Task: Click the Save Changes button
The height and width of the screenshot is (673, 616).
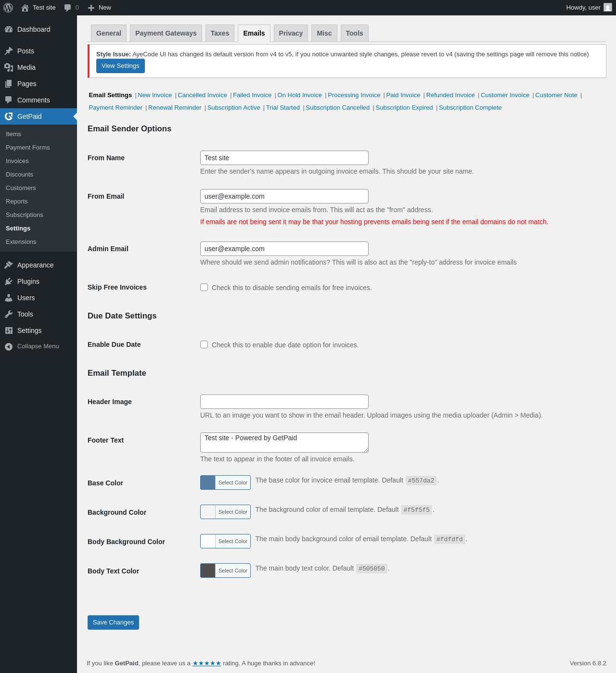Action: [113, 622]
